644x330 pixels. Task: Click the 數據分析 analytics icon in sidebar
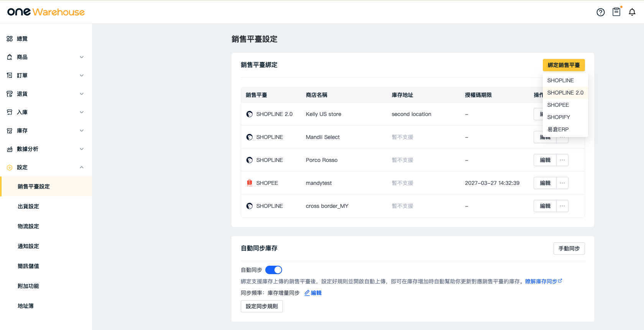click(10, 149)
